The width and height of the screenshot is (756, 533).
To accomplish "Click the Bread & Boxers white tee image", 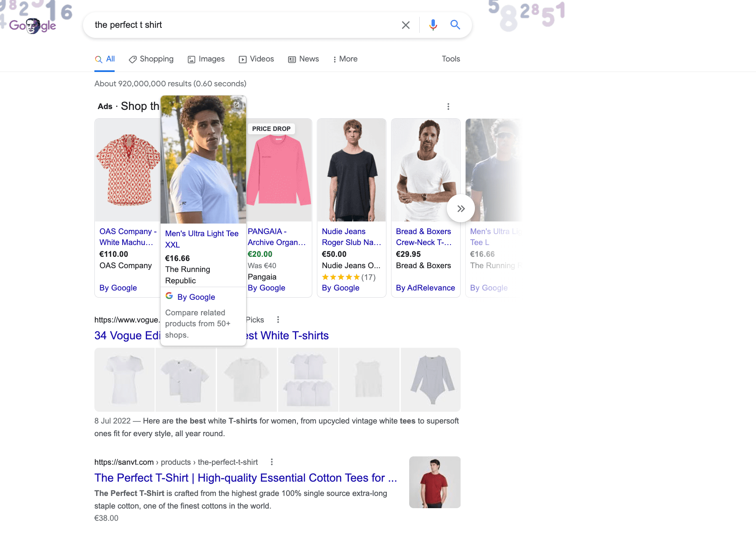I will [426, 170].
